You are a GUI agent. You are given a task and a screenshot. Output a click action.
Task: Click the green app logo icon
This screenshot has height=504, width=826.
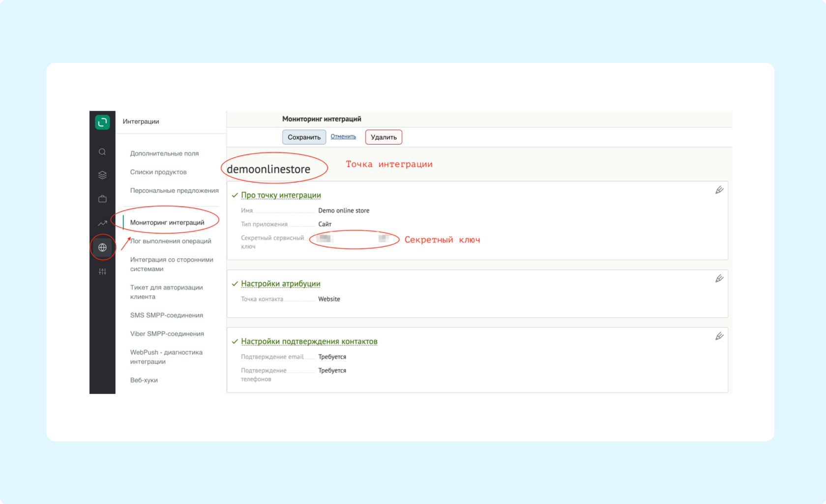102,122
